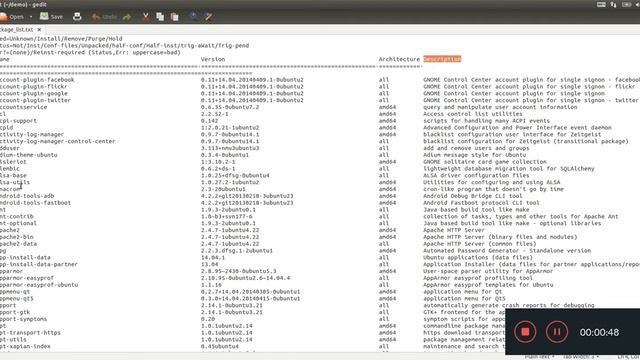Viewport: 640px width, 360px height.
Task: Click 'Reinst-required (Status,Err: uppercase=bad)' line
Action: [90, 52]
